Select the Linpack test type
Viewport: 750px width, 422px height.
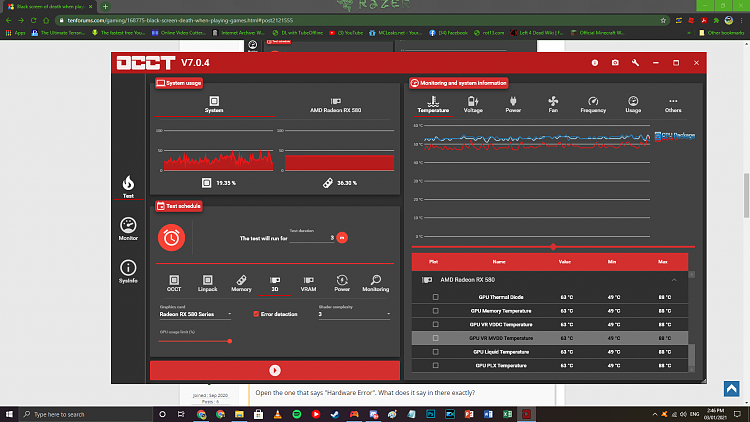(x=208, y=283)
